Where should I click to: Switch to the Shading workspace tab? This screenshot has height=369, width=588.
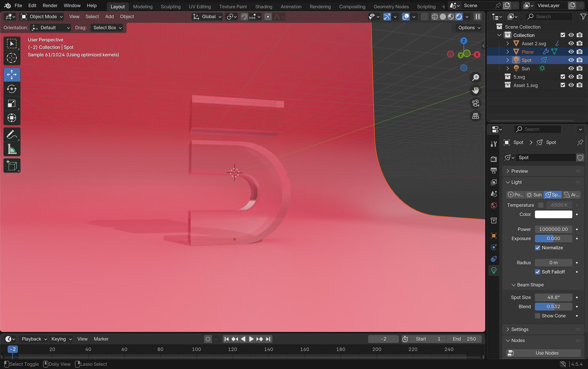click(x=264, y=6)
